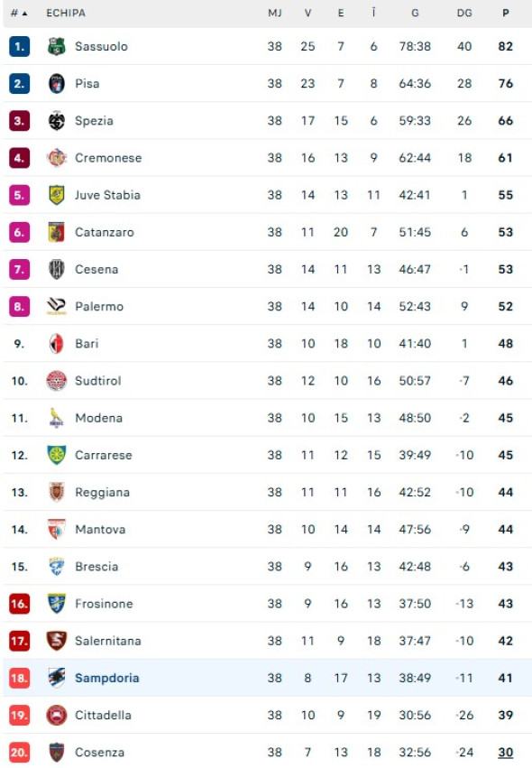Click the Pisa club crest icon

(x=56, y=84)
